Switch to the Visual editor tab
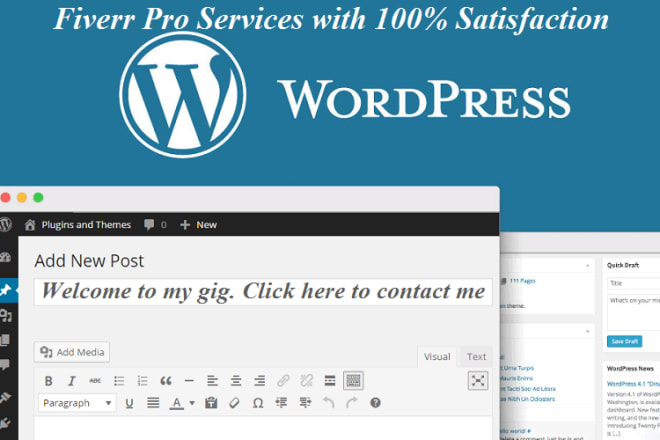Screen dimensions: 660x440 tap(437, 357)
